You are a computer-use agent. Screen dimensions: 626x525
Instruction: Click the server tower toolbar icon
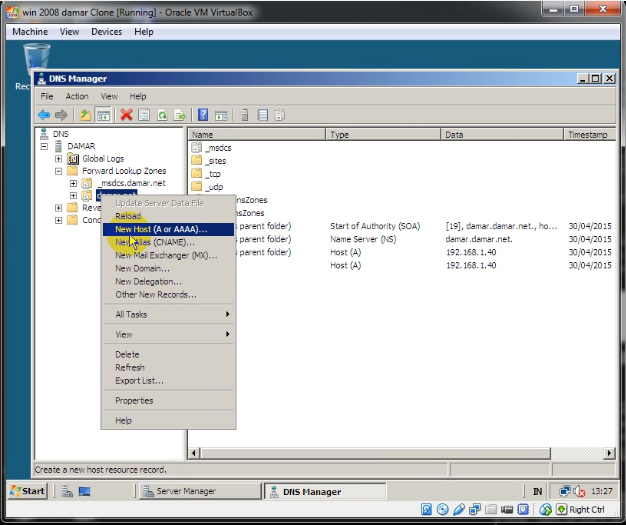245,115
